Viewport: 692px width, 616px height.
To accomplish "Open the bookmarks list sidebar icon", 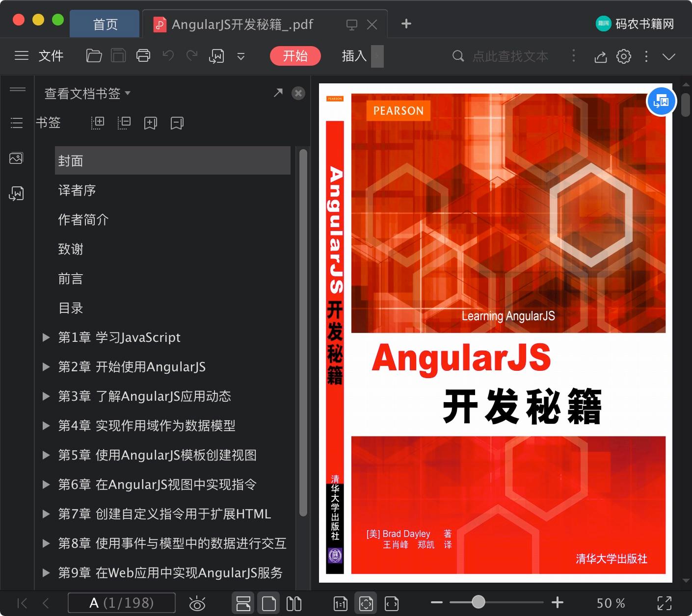I will (x=17, y=123).
